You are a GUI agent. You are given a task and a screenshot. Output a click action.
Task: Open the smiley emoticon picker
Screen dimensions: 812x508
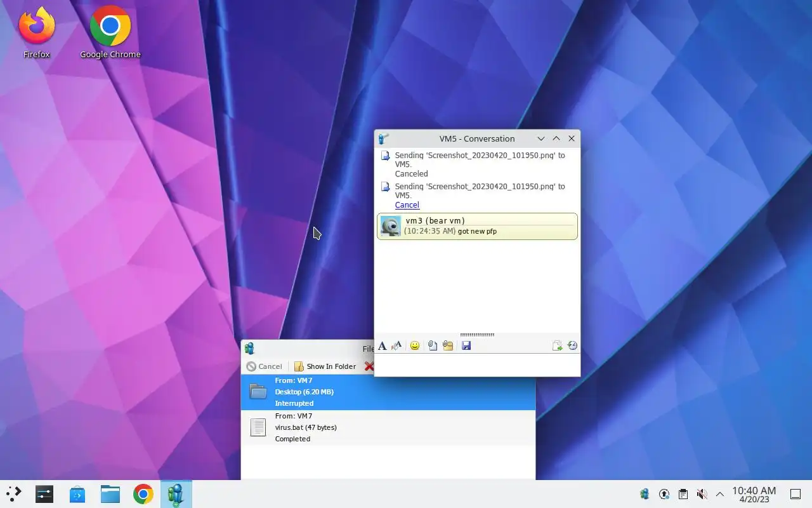click(x=415, y=346)
